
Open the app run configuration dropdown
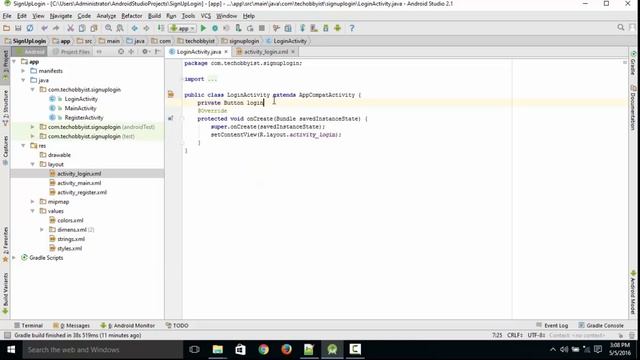[x=182, y=28]
